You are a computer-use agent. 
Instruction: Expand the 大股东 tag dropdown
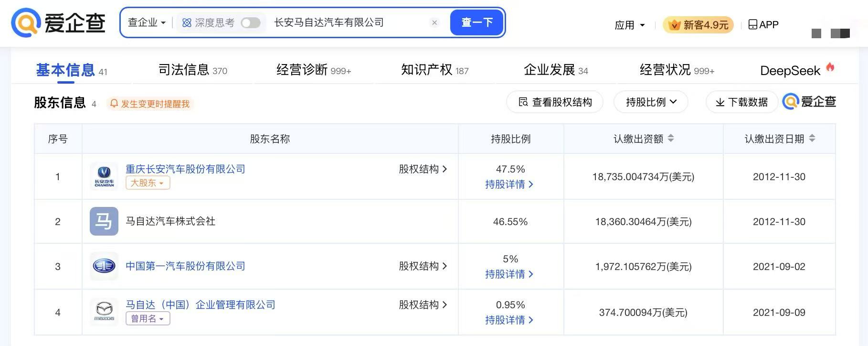point(148,183)
